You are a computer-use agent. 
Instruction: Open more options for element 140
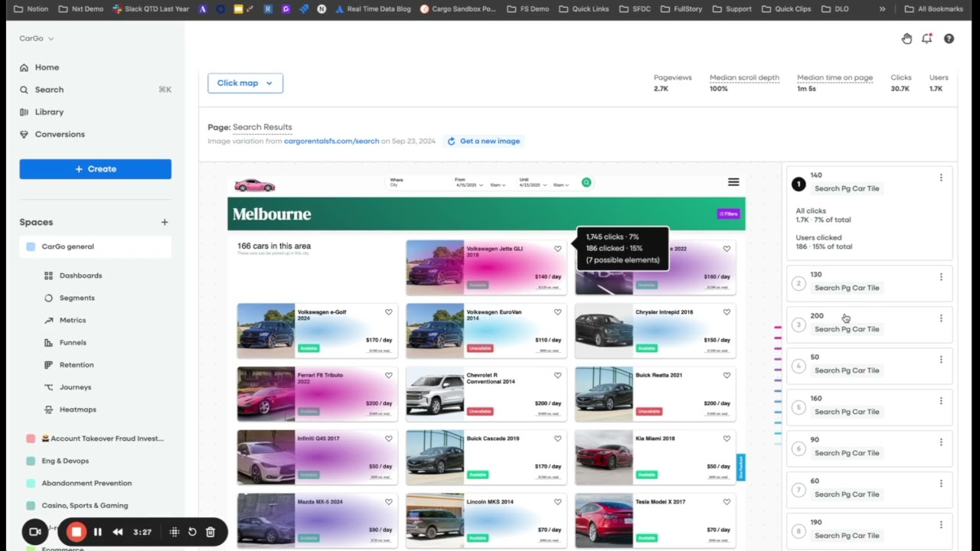tap(941, 178)
